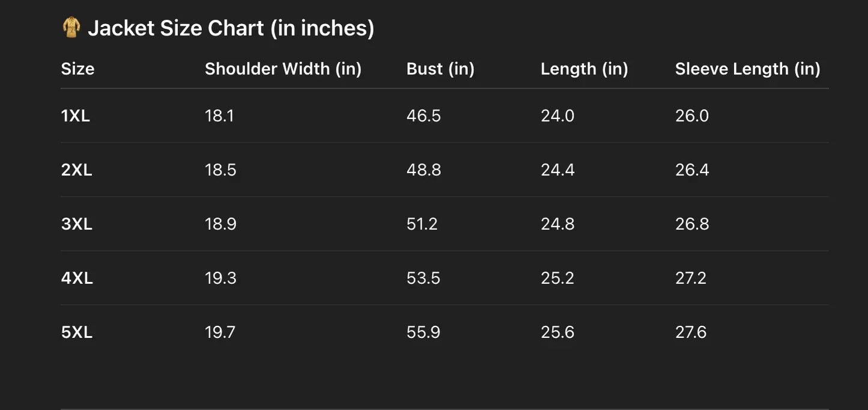Click the 2XL size row label
Image resolution: width=868 pixels, height=410 pixels.
pos(77,170)
